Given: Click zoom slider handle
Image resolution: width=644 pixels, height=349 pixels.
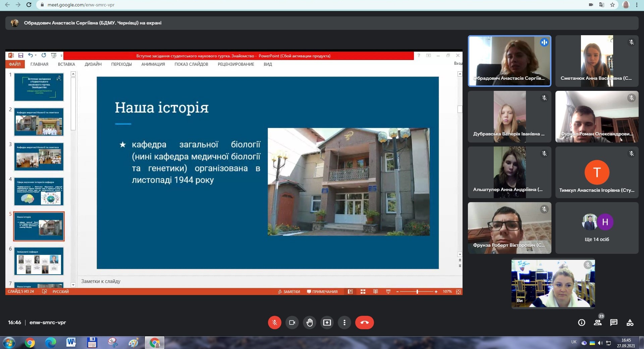Looking at the screenshot, I should (417, 292).
